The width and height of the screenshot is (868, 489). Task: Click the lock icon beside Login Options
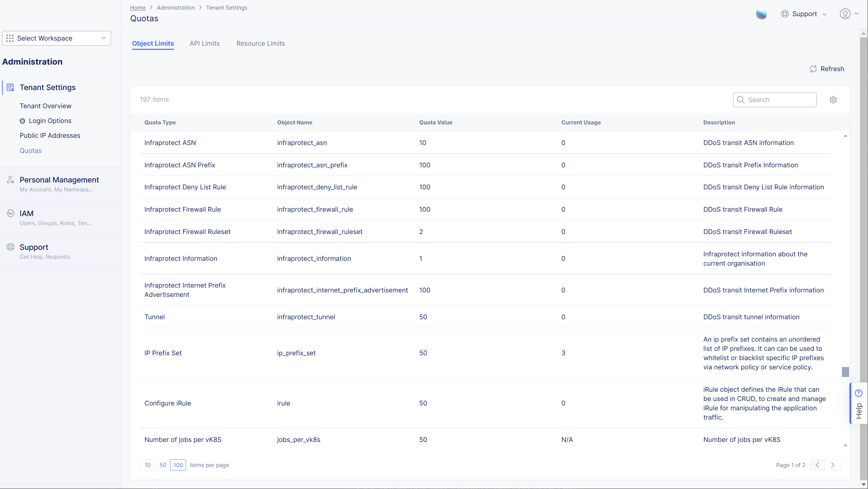tap(22, 121)
